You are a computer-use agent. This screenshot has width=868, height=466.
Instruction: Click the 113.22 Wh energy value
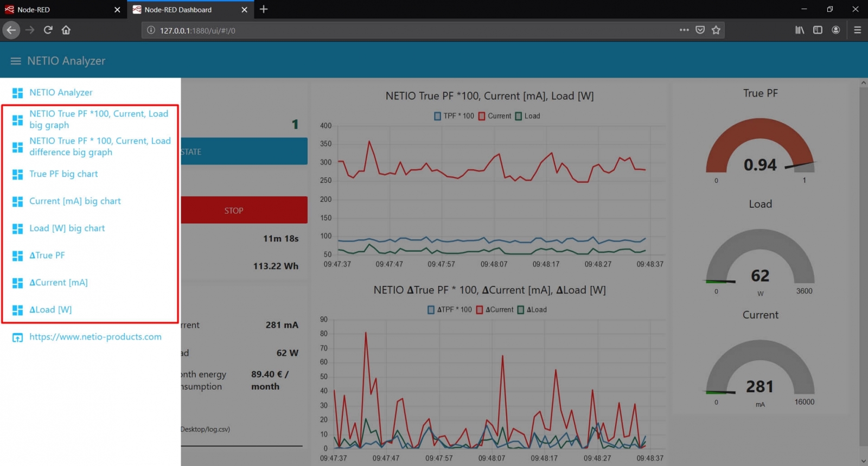pyautogui.click(x=276, y=266)
